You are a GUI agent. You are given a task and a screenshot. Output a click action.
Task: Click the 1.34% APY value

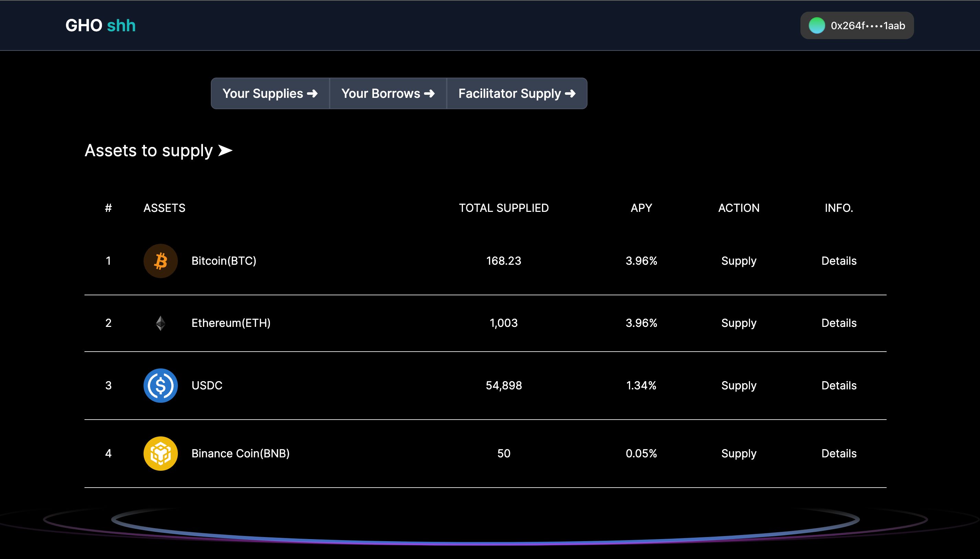(x=641, y=386)
